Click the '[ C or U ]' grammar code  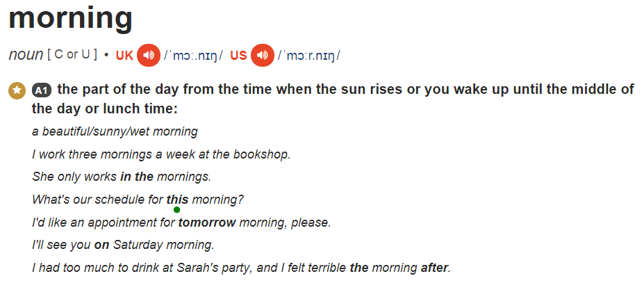tap(72, 55)
